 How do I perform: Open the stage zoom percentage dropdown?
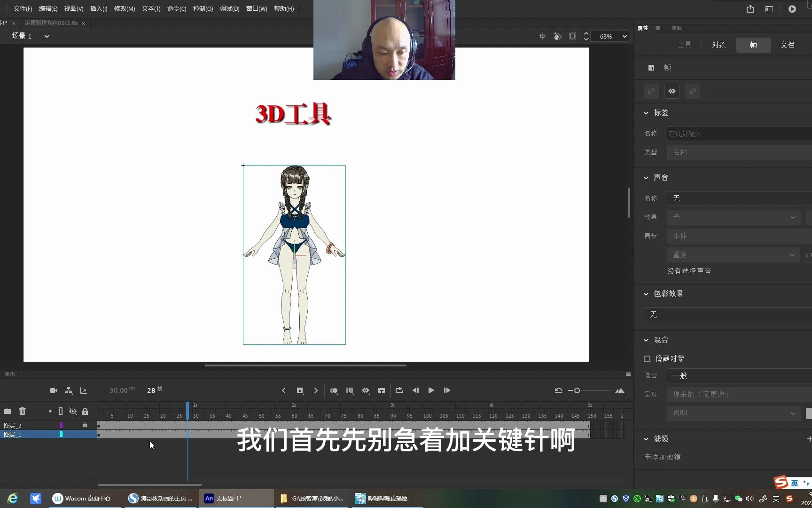625,36
